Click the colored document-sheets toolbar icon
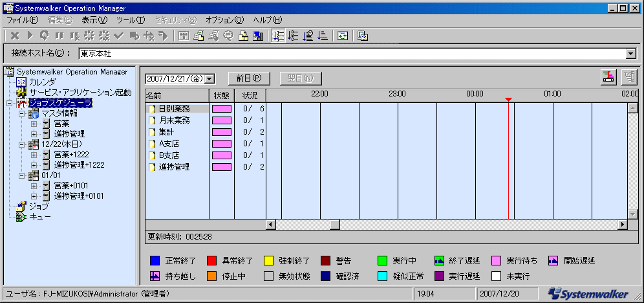 pyautogui.click(x=199, y=36)
